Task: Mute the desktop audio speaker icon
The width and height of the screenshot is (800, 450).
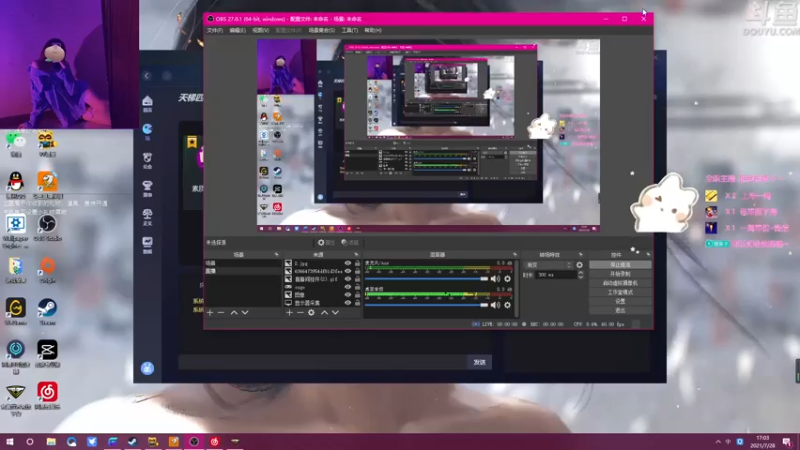Action: (495, 305)
